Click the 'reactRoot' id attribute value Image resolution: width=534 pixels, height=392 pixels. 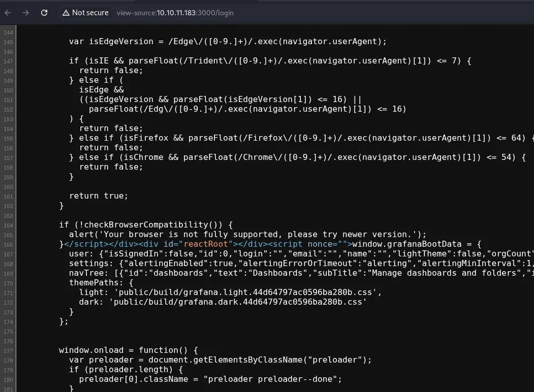pos(206,244)
